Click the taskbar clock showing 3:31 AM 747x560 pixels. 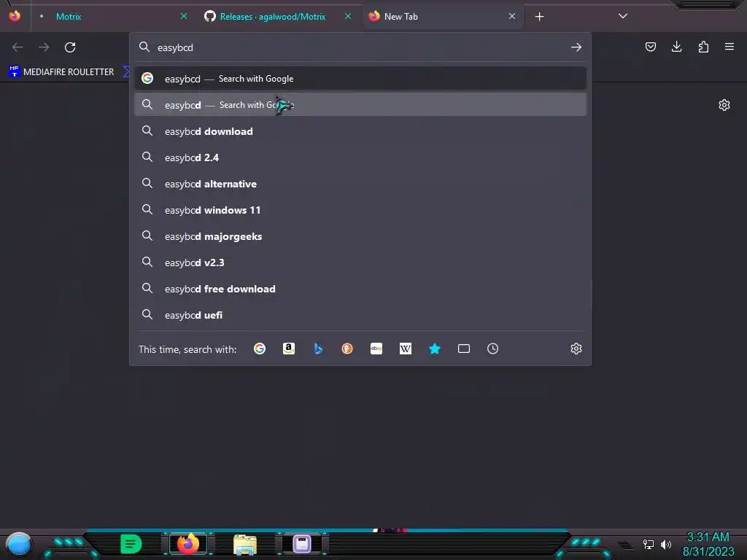coord(708,537)
